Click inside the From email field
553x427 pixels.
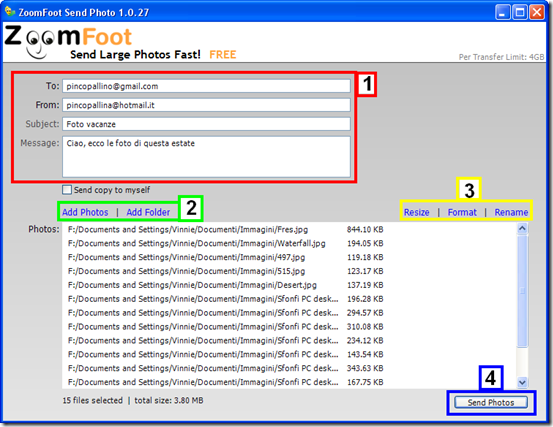pos(206,105)
